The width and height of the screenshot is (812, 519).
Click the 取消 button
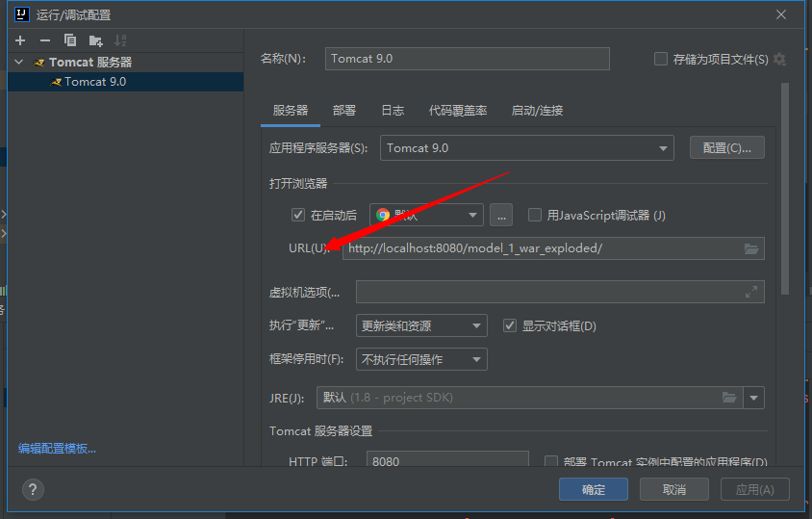[674, 489]
